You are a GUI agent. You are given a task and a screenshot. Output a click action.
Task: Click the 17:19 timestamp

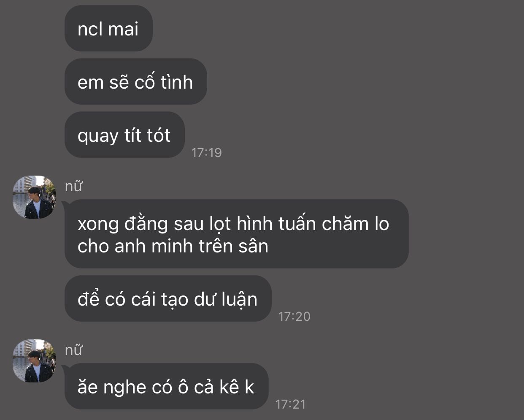coord(206,152)
